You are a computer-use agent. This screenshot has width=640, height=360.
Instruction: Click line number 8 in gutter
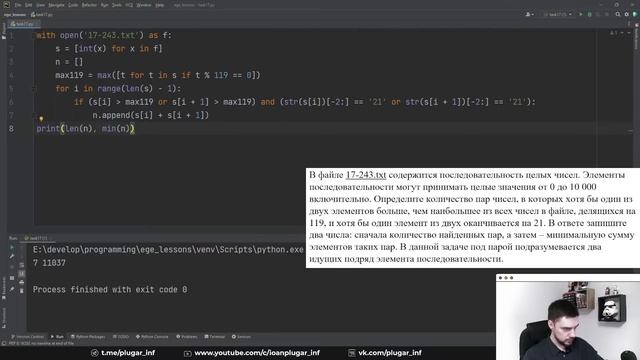[11, 129]
